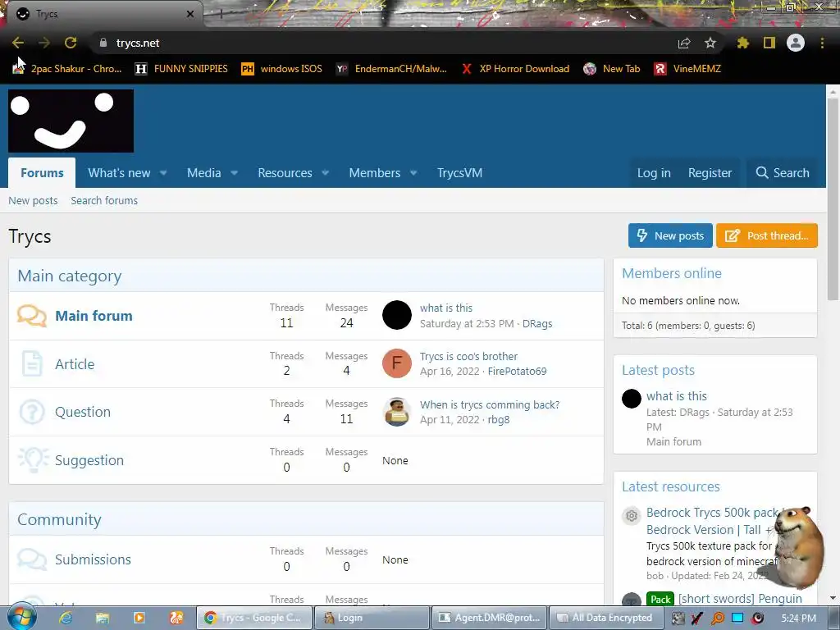Click Search forums link
The image size is (840, 630).
tap(104, 200)
